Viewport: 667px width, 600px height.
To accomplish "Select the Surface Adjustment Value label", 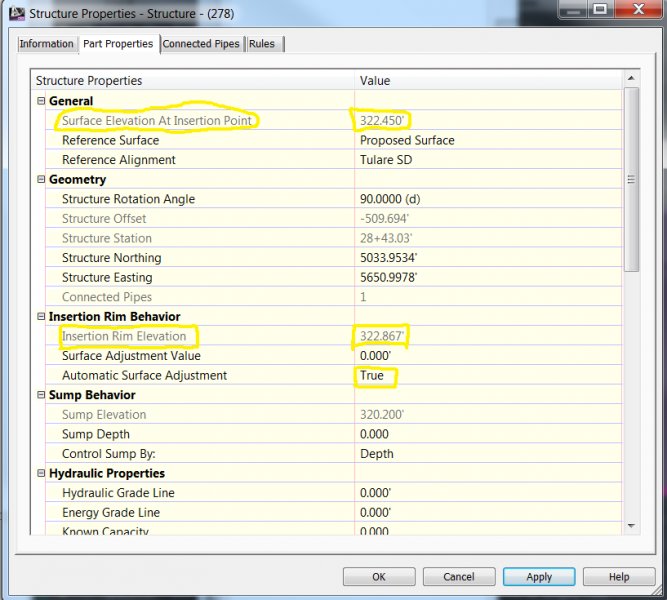I will [131, 355].
